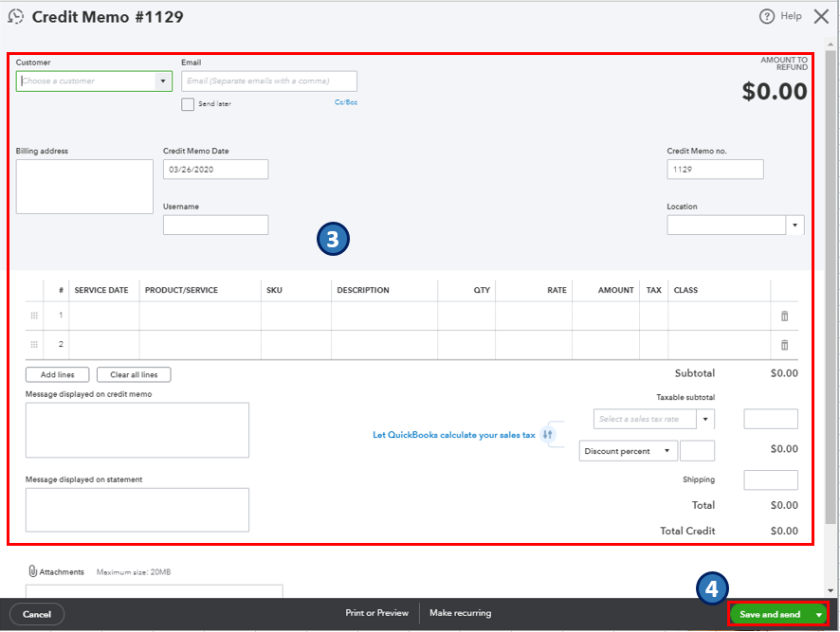Open the sales tax rate dropdown

click(x=705, y=419)
